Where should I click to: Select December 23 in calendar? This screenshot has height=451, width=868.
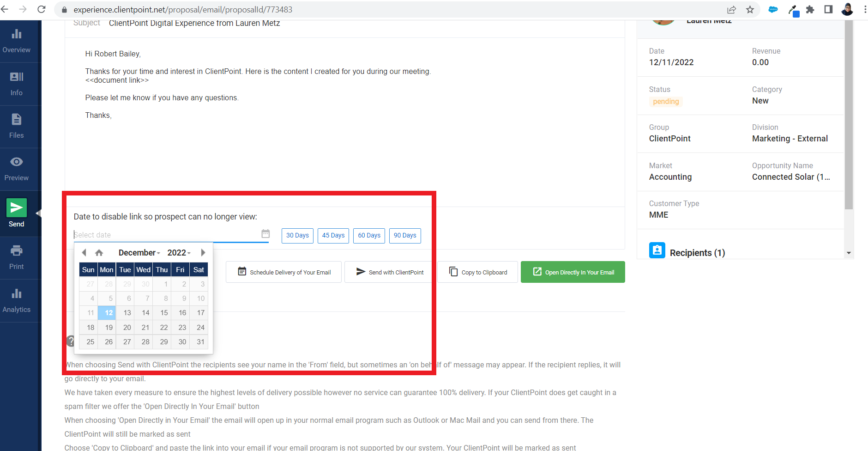181,328
